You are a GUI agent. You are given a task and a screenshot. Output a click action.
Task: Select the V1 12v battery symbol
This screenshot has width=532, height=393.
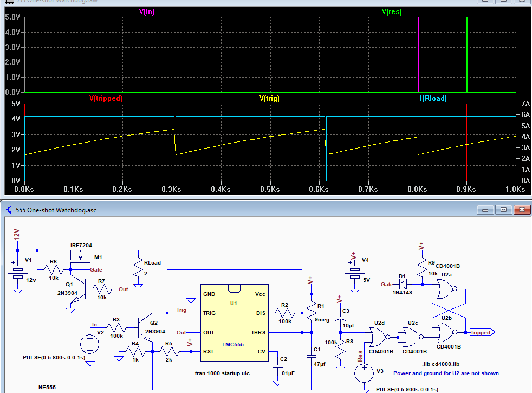18,270
